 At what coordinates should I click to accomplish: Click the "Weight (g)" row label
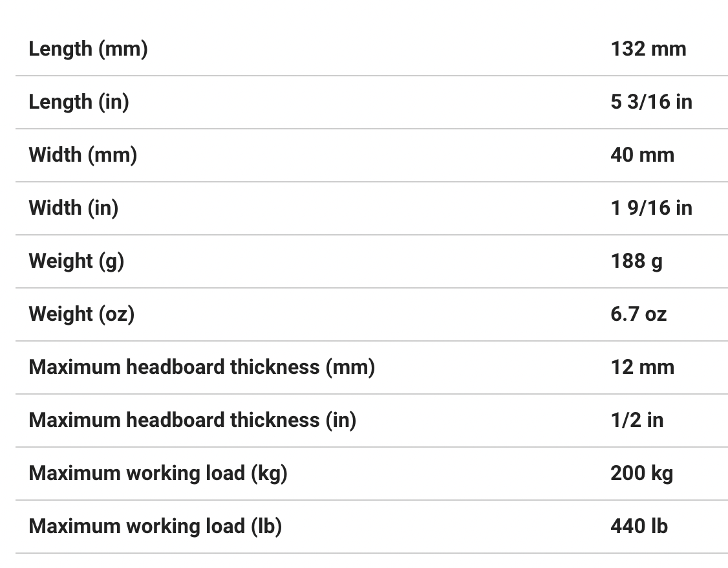click(76, 261)
